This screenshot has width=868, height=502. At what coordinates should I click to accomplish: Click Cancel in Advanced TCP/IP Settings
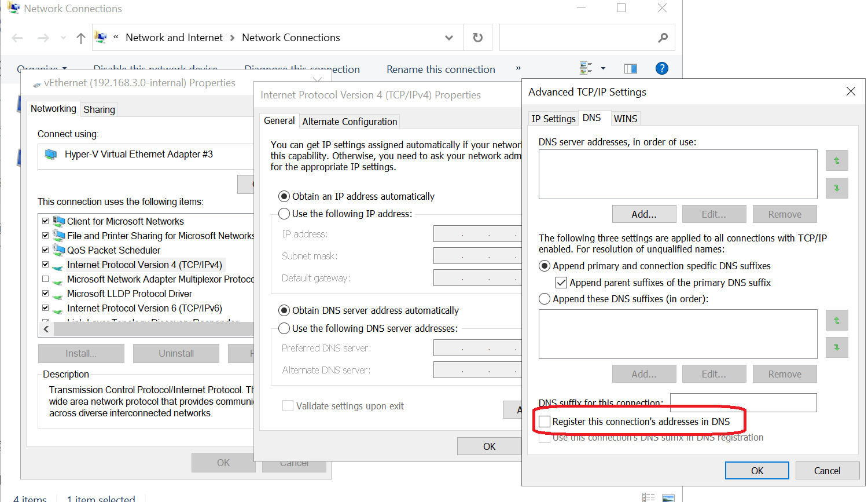pyautogui.click(x=827, y=471)
